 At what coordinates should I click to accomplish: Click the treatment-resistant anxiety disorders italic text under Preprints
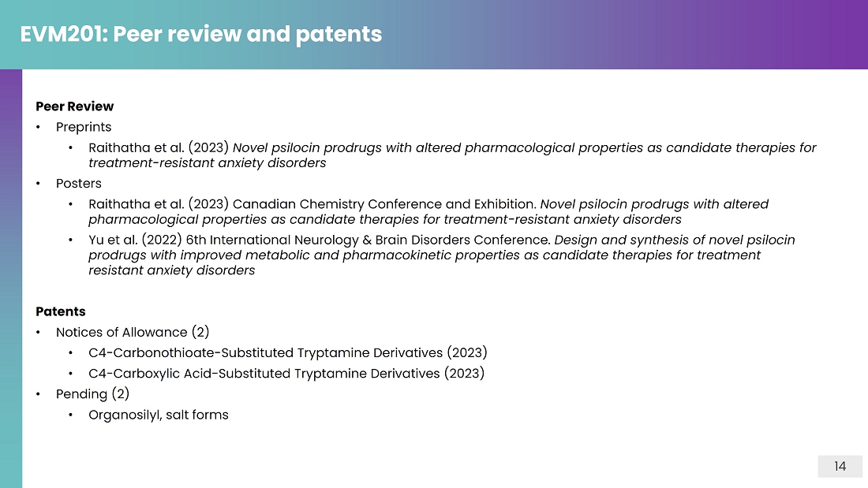tap(207, 163)
